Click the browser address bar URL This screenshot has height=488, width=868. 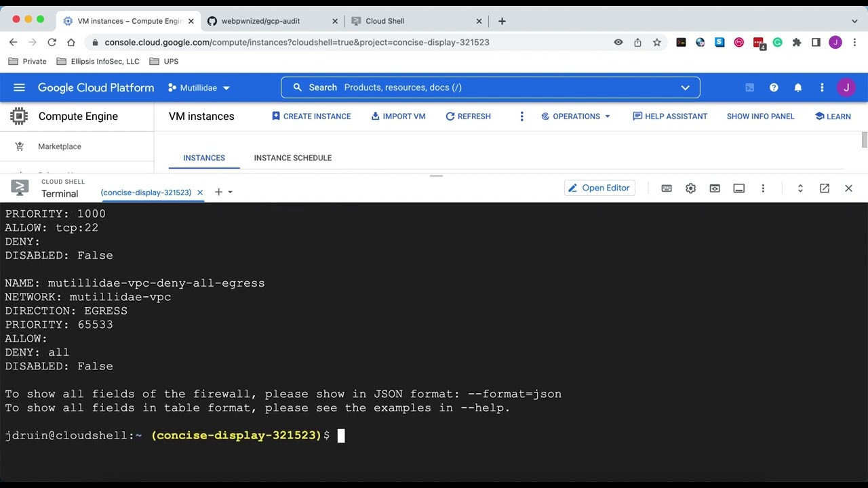click(x=297, y=42)
